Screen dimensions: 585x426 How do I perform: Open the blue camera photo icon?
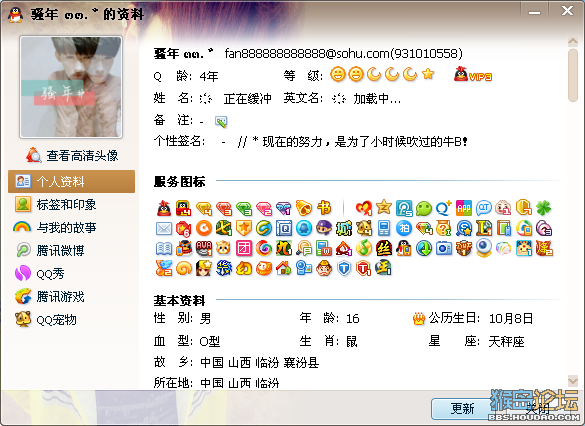coord(444,248)
